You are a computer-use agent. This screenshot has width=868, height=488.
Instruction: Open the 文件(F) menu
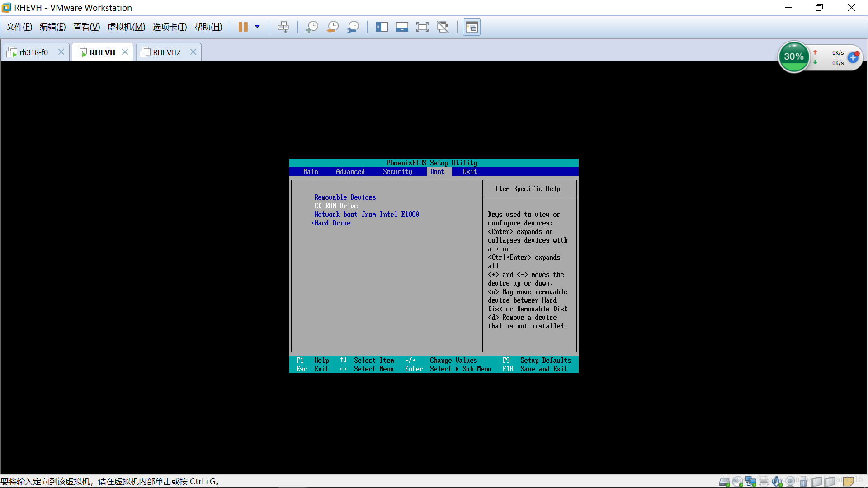point(19,27)
